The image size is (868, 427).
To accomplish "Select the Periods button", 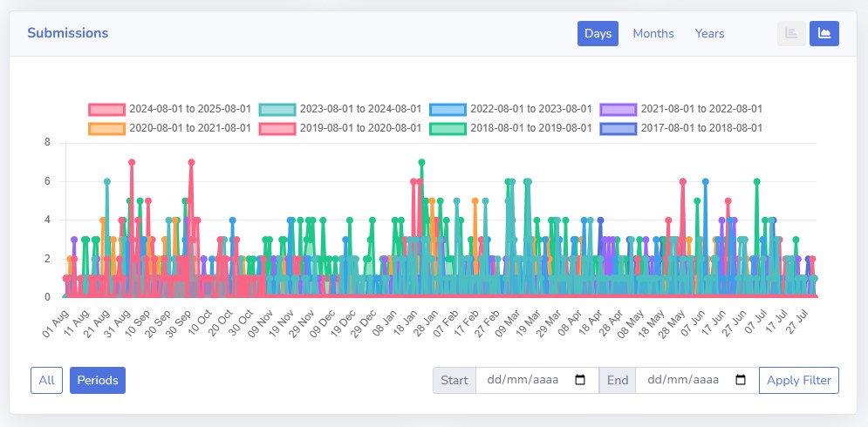I will [98, 381].
